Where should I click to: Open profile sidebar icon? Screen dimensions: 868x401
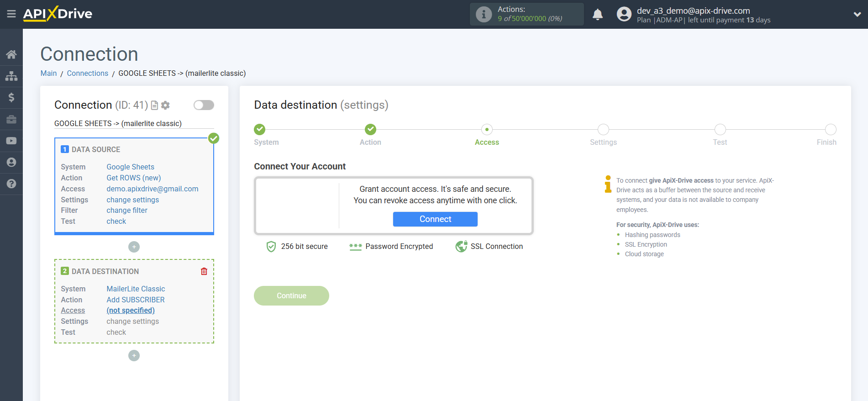point(11,162)
